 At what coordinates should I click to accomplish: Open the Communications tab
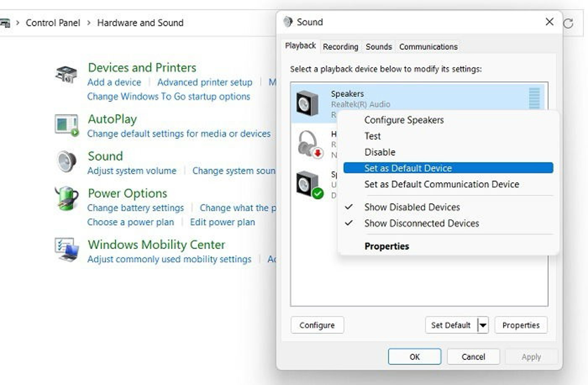428,47
